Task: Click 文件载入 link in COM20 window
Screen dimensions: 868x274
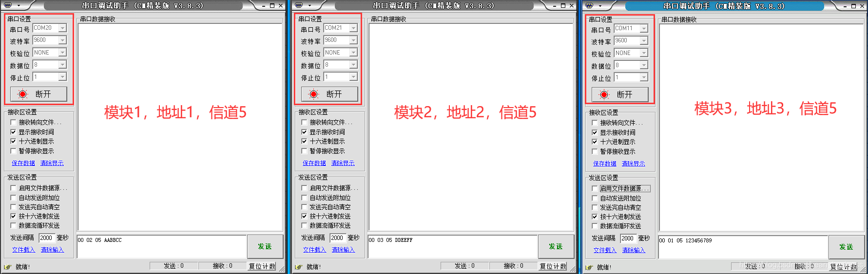Action: coord(24,250)
